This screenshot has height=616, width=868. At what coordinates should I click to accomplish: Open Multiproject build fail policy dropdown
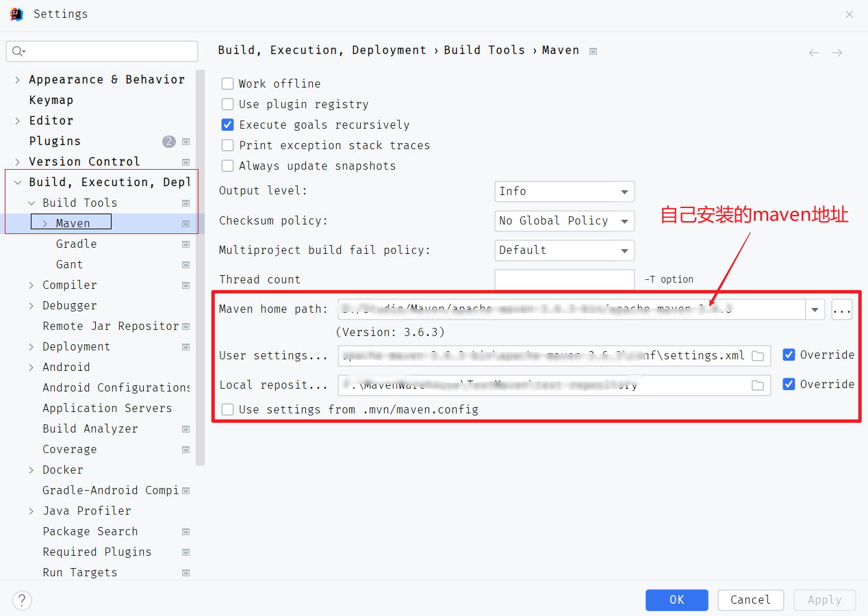[x=565, y=251]
